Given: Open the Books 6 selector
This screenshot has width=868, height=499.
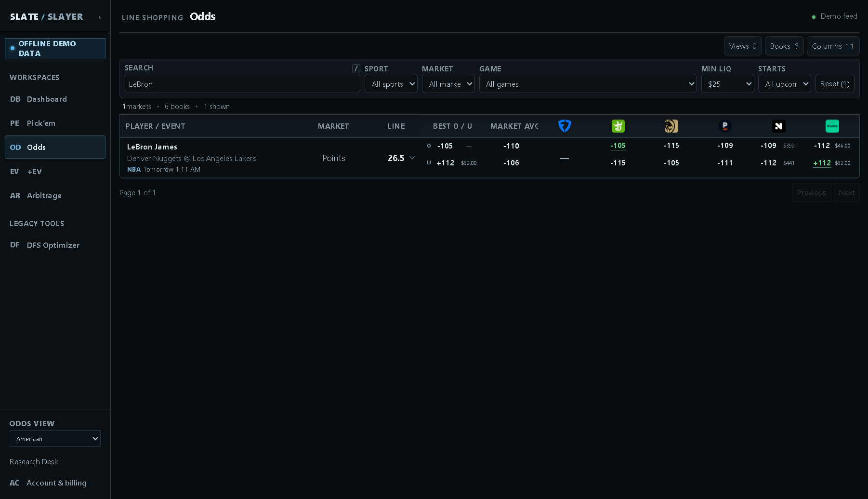Looking at the screenshot, I should click(x=784, y=46).
